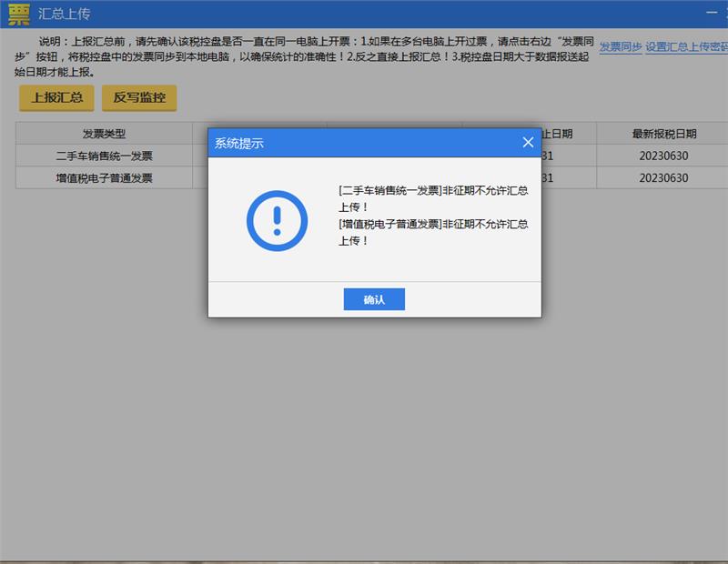Image resolution: width=728 pixels, height=564 pixels.
Task: Open the 发票同步 link
Action: point(621,46)
